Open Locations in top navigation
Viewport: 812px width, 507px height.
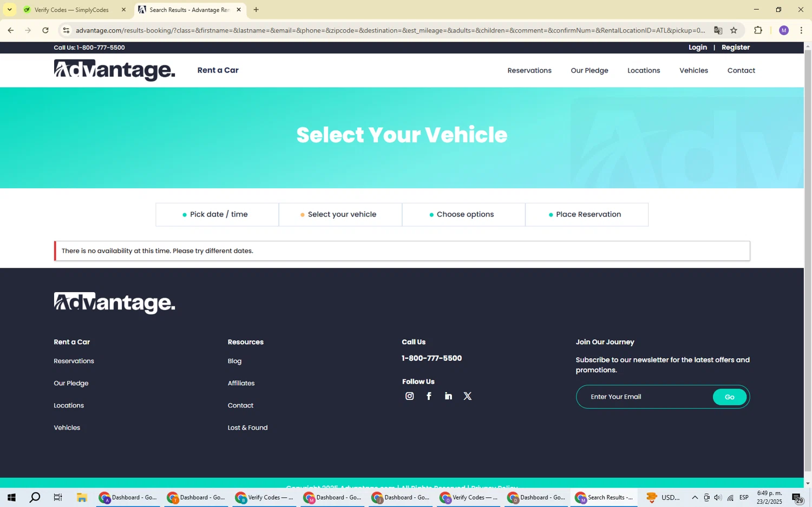(x=644, y=70)
